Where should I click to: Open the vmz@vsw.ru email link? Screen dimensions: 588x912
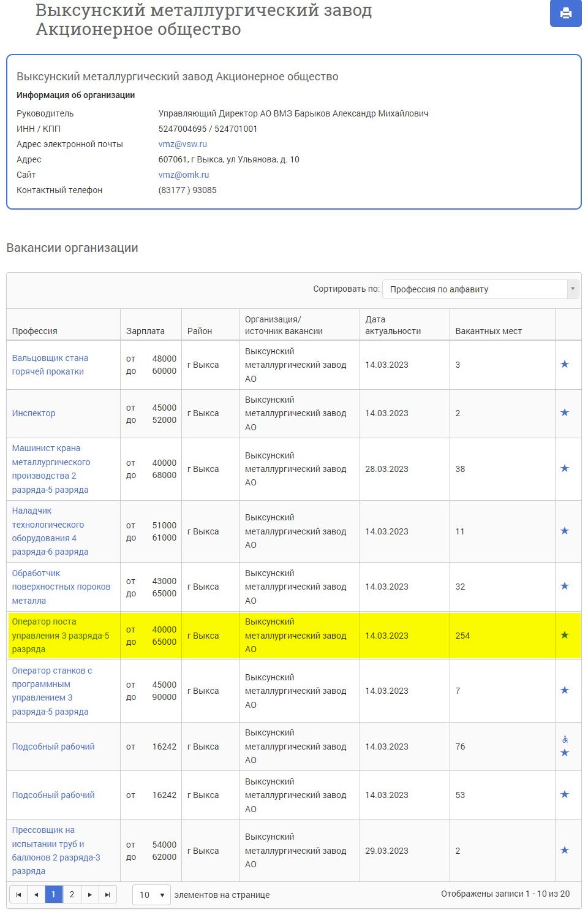pos(183,144)
